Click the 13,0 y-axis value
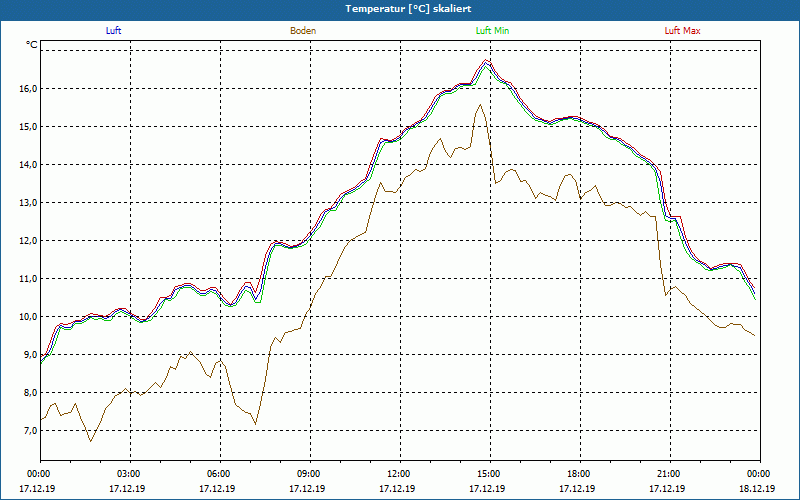Image resolution: width=800 pixels, height=500 pixels. (29, 203)
